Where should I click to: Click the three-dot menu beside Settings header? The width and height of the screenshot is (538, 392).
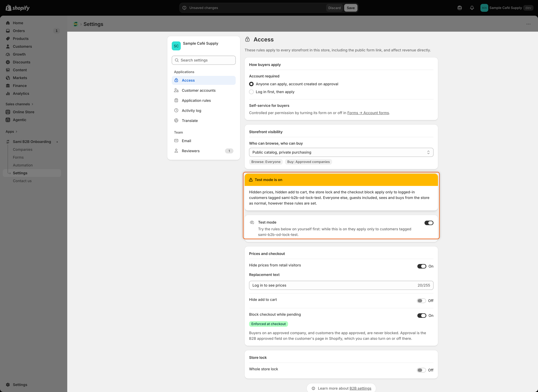[x=528, y=24]
